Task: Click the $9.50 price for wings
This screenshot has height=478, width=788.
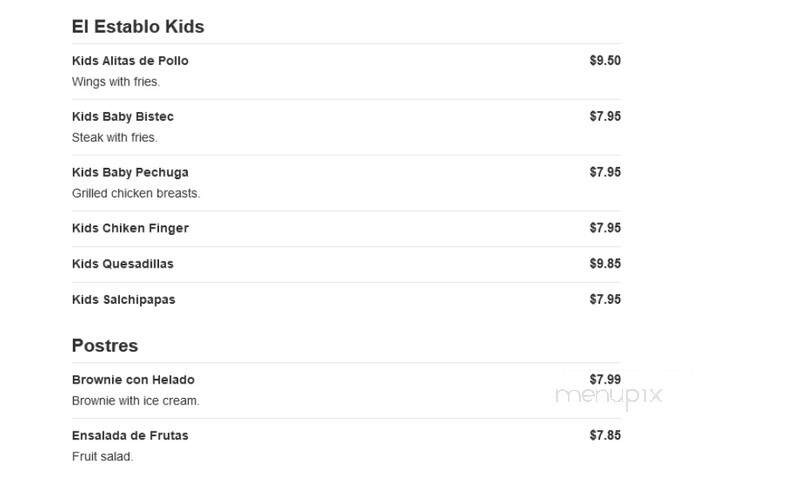Action: (x=605, y=61)
